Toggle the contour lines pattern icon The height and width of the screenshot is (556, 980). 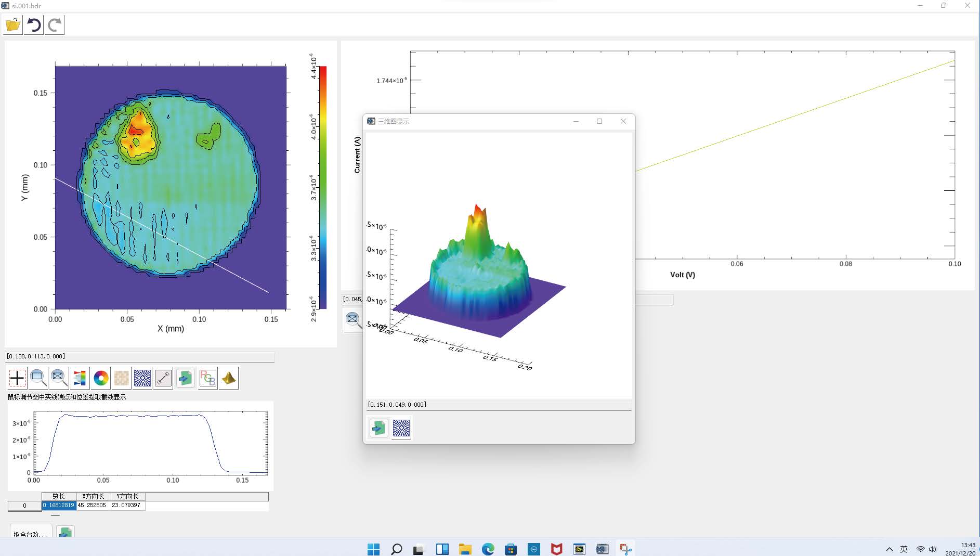(142, 378)
